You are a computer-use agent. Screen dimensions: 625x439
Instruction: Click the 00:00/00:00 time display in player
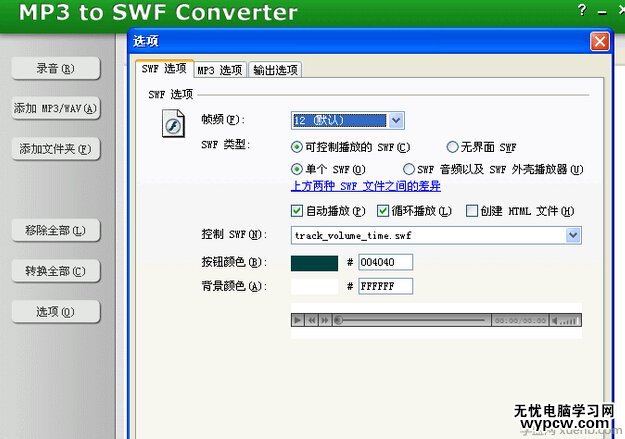pyautogui.click(x=520, y=320)
